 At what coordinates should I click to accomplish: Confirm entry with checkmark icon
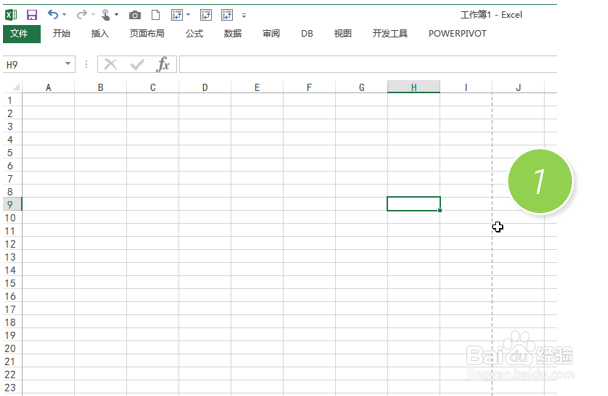(x=137, y=64)
